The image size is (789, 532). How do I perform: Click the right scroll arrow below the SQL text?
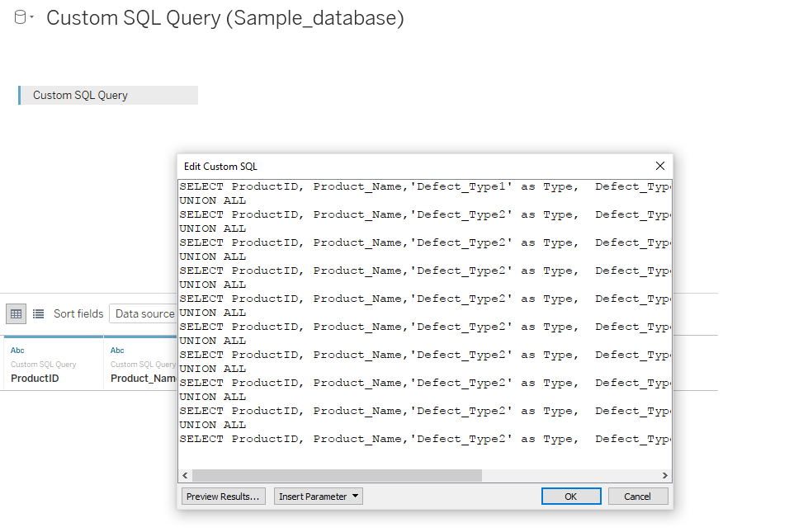pyautogui.click(x=665, y=475)
